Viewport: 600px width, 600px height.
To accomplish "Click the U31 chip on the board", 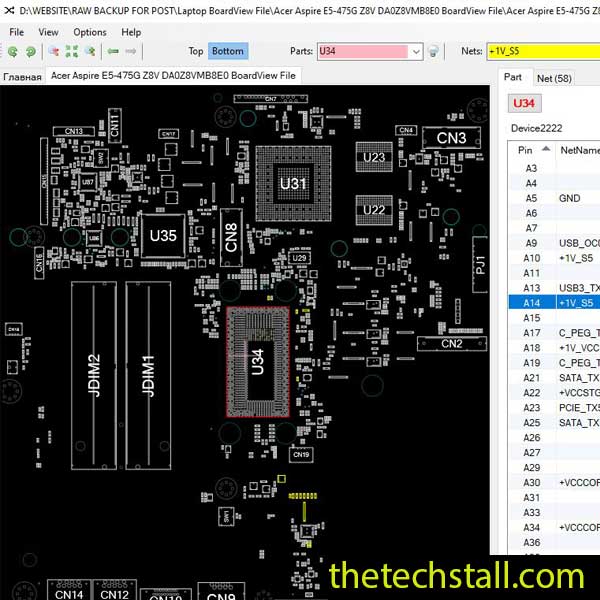I will click(293, 184).
